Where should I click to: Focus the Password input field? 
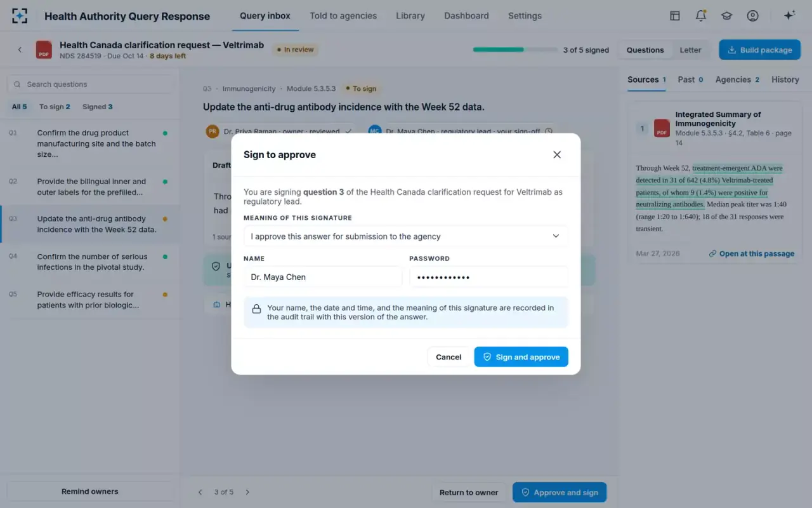point(488,277)
